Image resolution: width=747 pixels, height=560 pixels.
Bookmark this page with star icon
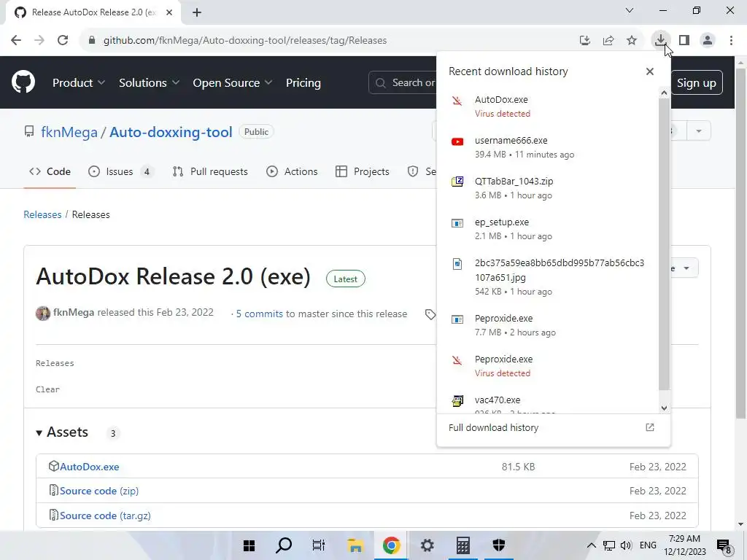coord(632,41)
